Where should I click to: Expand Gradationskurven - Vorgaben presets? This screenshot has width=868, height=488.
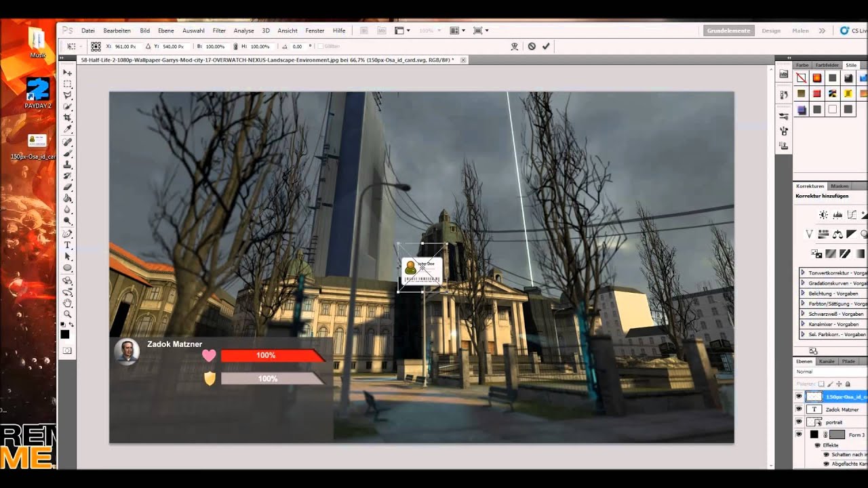(x=803, y=283)
